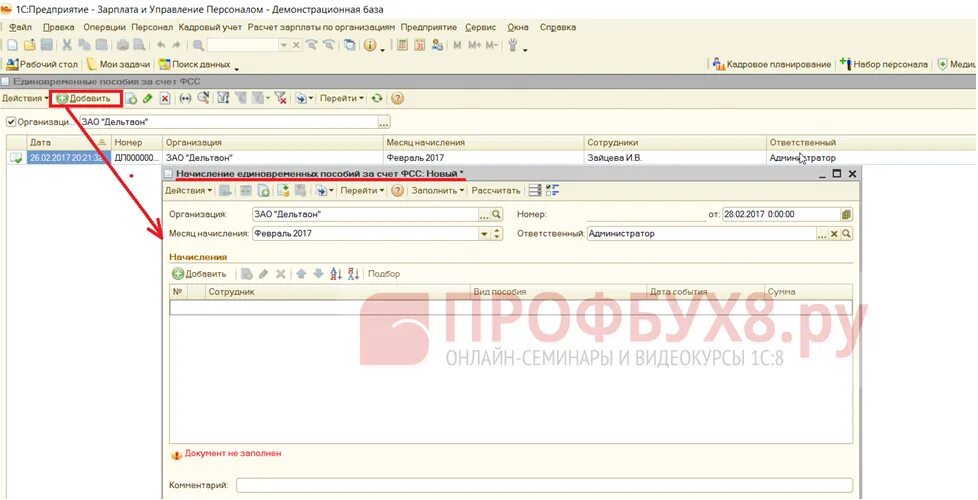Viewport: 978px width, 500px height.
Task: Open the Расчет зарплаты по организациям menu
Action: [321, 27]
